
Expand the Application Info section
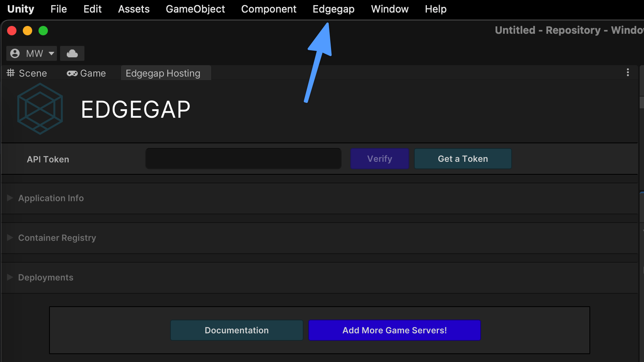tap(51, 198)
